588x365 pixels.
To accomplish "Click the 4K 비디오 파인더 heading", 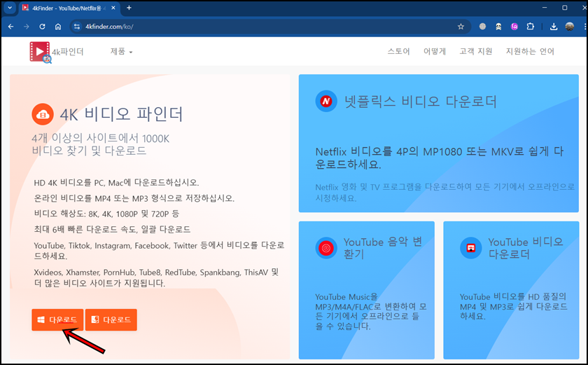I will [122, 114].
